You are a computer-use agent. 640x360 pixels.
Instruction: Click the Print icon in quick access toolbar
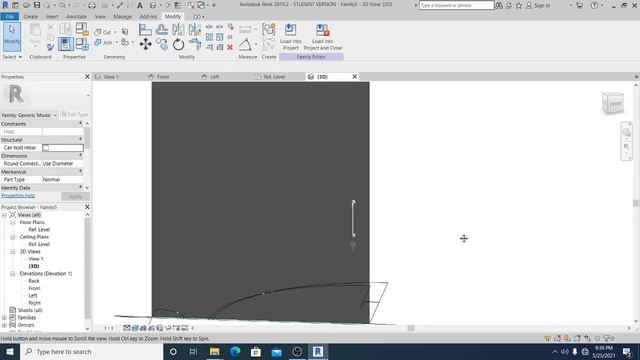coord(92,5)
